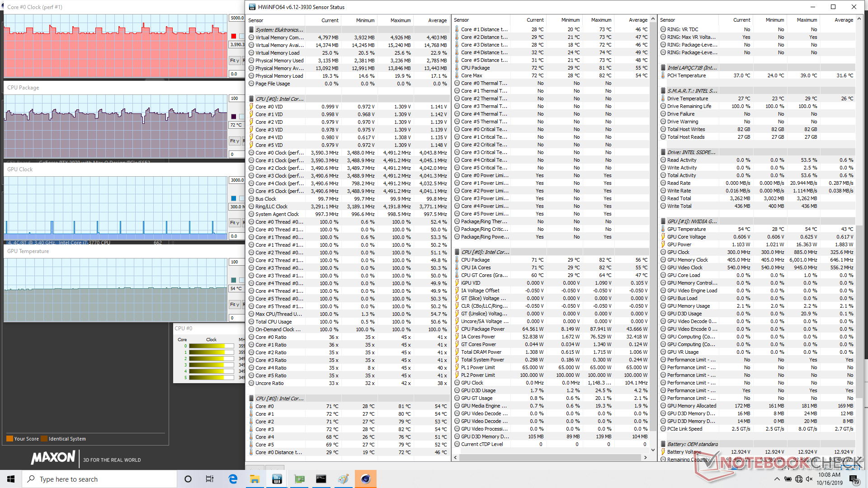This screenshot has height=488, width=868.
Task: Click the left arrow of the horizontal scrollbar
Action: pos(456,458)
